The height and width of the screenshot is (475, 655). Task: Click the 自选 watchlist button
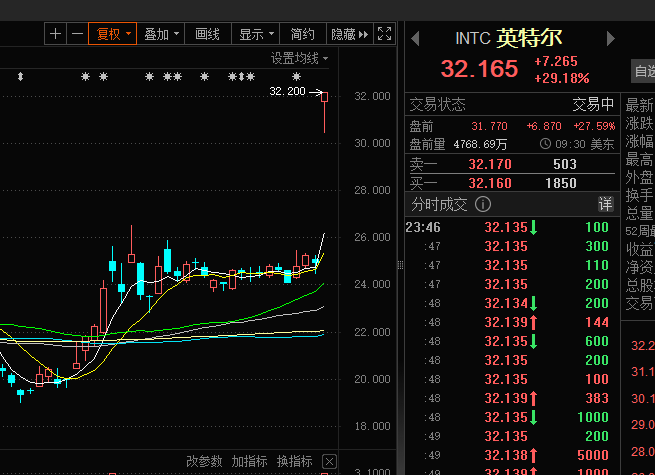point(643,71)
